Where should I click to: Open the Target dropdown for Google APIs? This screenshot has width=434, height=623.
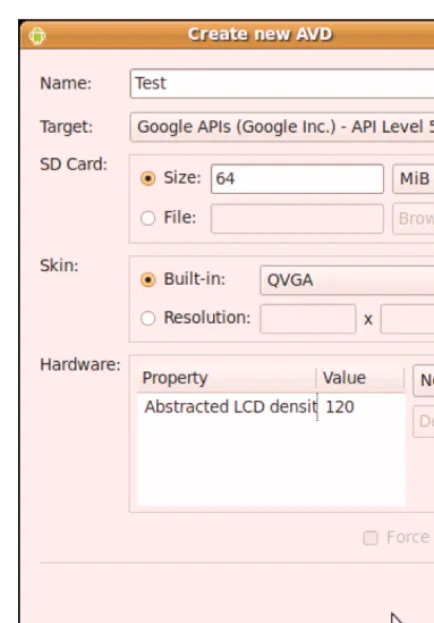pos(282,127)
